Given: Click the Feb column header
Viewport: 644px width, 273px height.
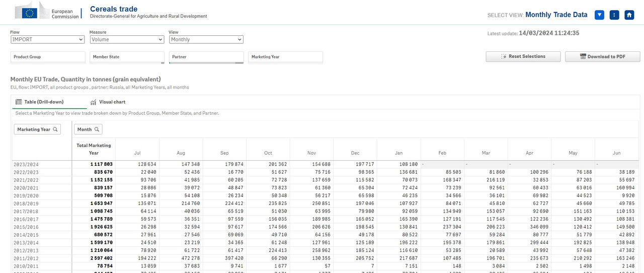Looking at the screenshot, I should tap(442, 153).
